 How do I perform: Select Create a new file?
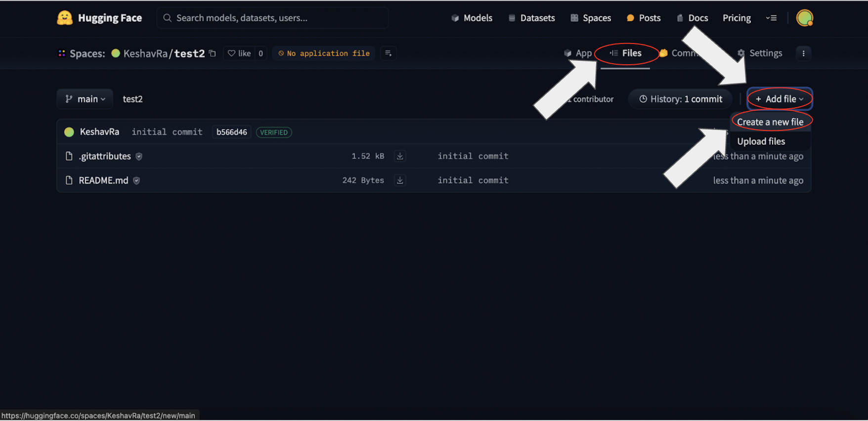tap(770, 122)
